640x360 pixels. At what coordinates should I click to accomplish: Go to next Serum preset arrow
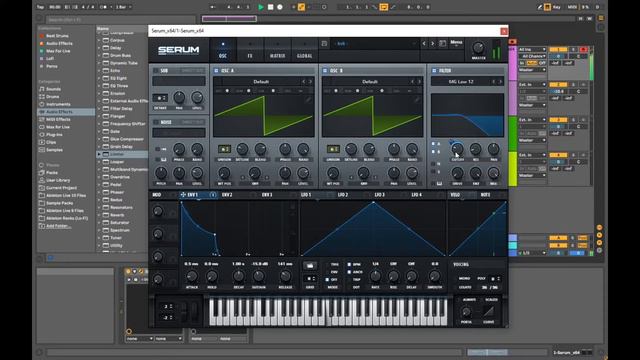[x=433, y=43]
